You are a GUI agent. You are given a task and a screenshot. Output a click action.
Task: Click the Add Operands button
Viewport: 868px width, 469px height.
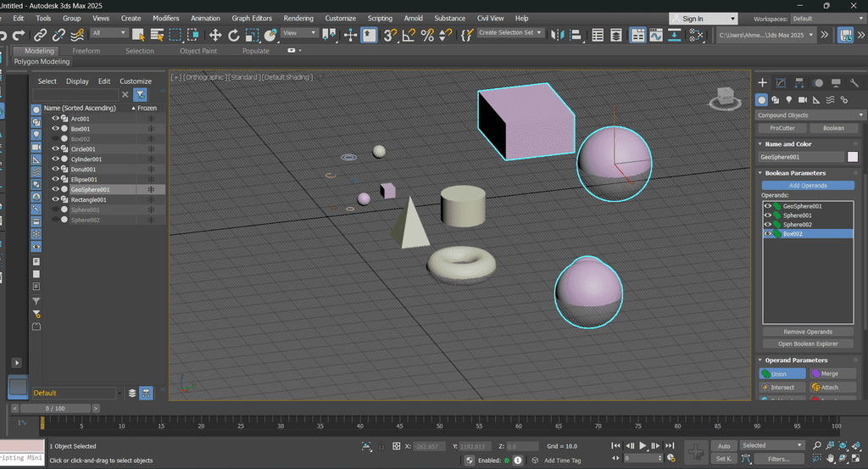[808, 186]
